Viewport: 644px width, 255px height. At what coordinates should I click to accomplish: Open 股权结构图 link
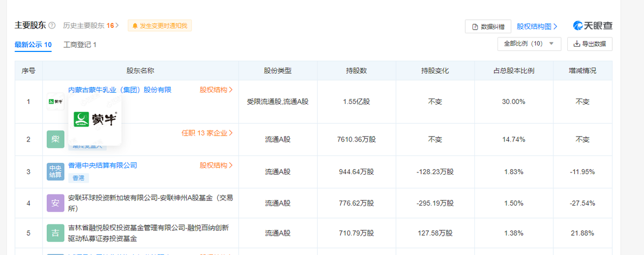tap(537, 26)
